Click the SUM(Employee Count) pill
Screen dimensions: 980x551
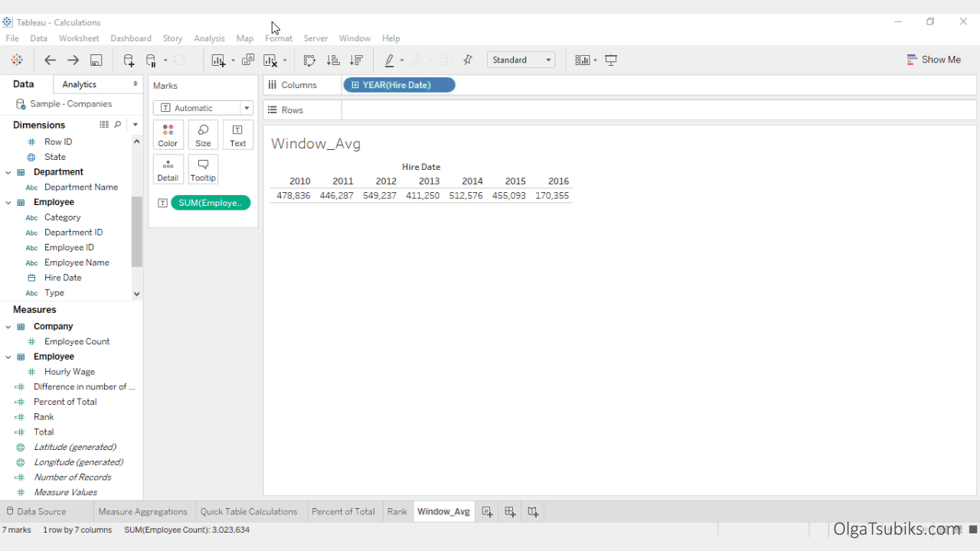tap(211, 203)
